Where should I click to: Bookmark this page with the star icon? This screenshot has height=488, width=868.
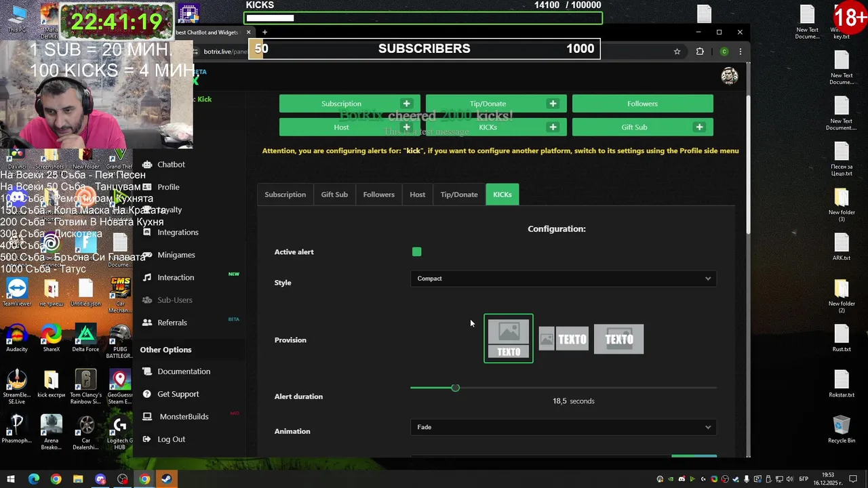[677, 52]
